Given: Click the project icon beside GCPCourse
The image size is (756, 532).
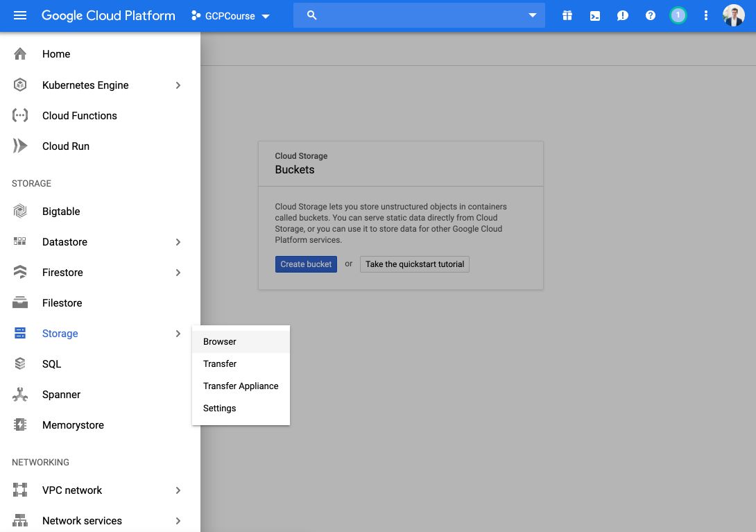Looking at the screenshot, I should click(x=196, y=15).
